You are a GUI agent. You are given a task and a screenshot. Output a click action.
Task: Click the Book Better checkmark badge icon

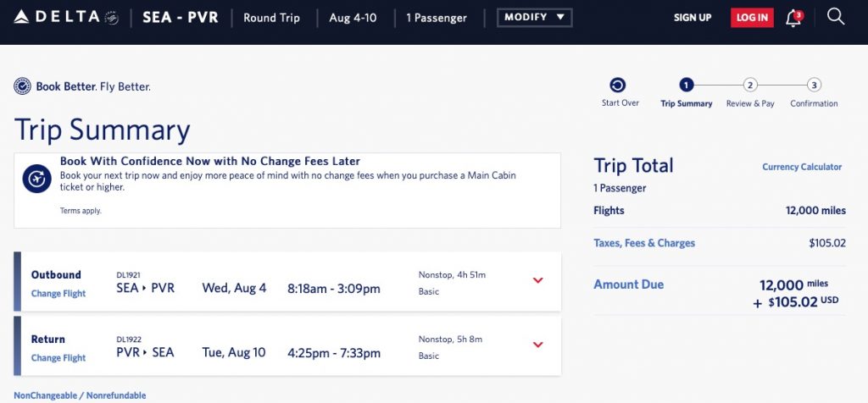pos(23,86)
